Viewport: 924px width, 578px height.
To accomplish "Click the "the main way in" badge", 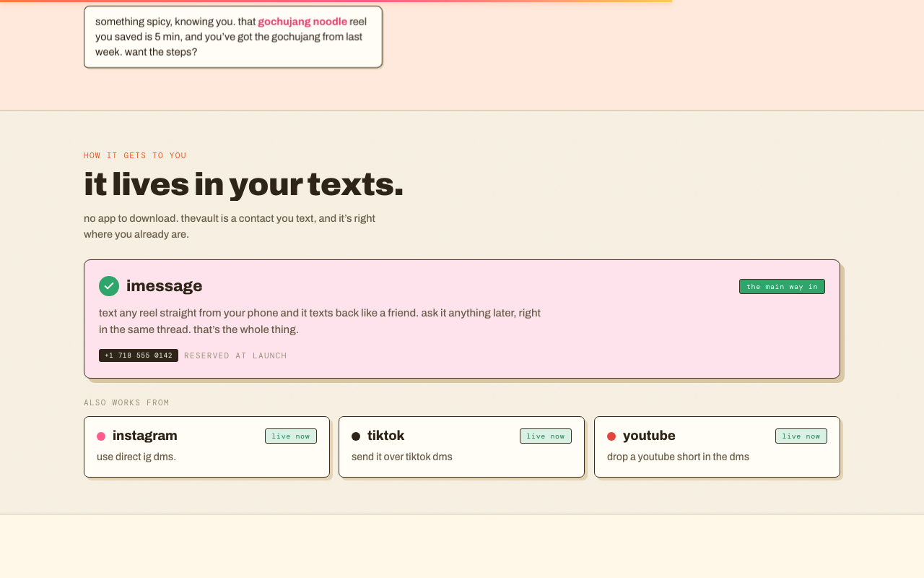I will tap(782, 287).
